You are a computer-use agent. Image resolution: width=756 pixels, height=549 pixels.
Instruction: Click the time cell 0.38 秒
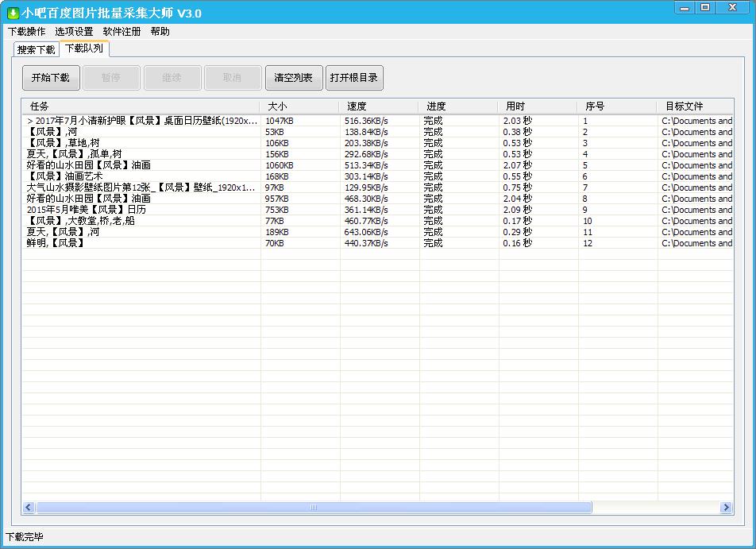coord(517,132)
